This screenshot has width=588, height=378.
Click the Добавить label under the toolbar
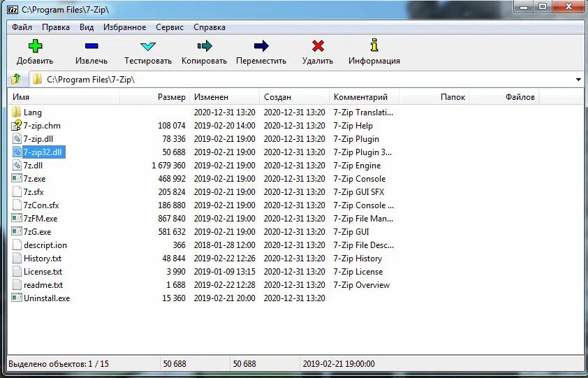coord(35,61)
